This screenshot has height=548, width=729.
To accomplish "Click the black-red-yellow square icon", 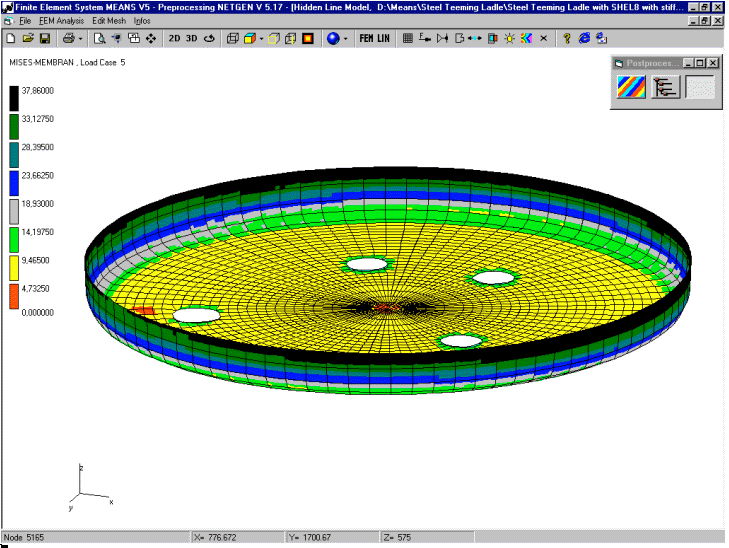I will (308, 39).
